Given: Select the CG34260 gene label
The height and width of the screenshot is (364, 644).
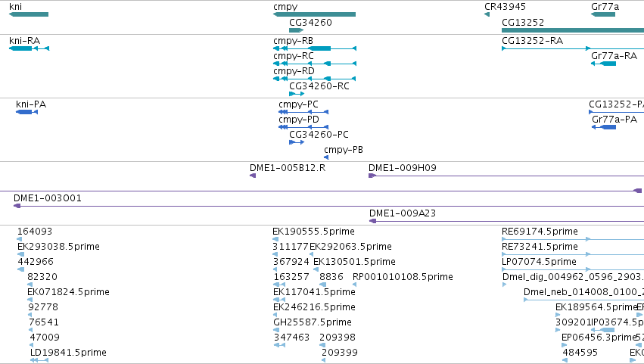Looking at the screenshot, I should [x=310, y=23].
